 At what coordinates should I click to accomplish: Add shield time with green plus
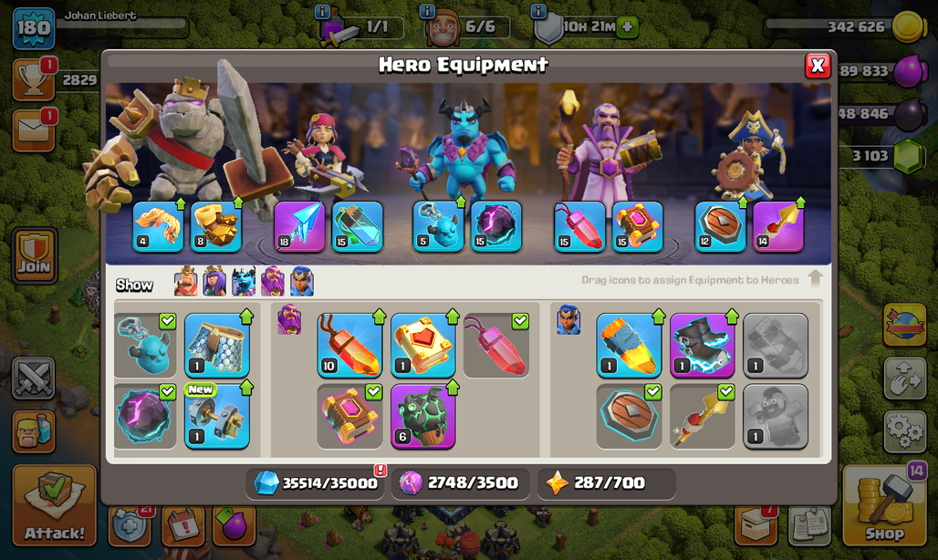[628, 26]
